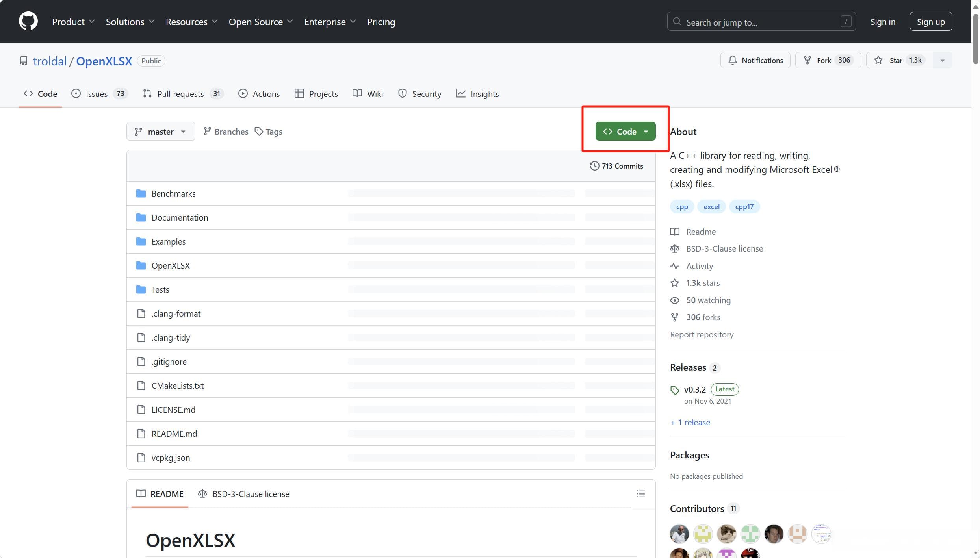Open the README outline list icon

tap(640, 494)
